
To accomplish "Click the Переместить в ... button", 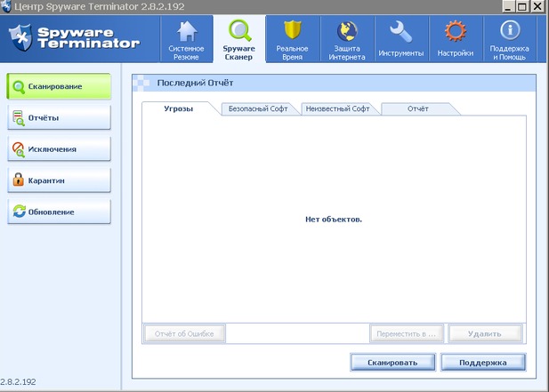I will pos(406,333).
